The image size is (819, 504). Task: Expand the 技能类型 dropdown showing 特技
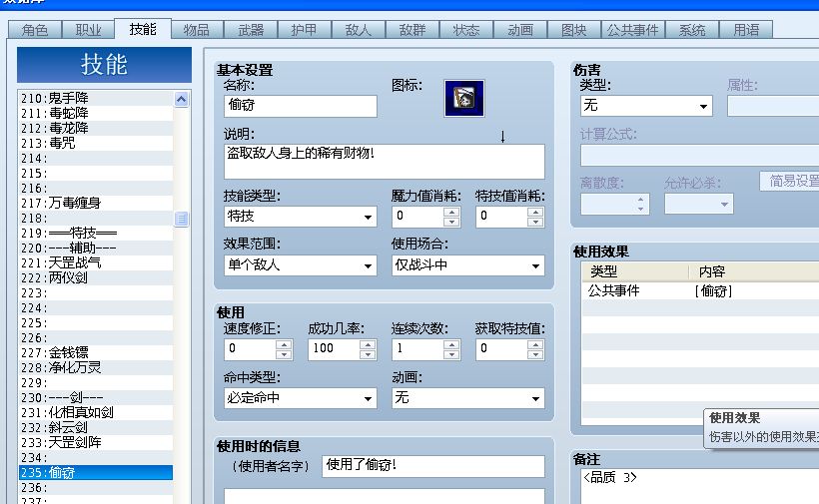(301, 216)
